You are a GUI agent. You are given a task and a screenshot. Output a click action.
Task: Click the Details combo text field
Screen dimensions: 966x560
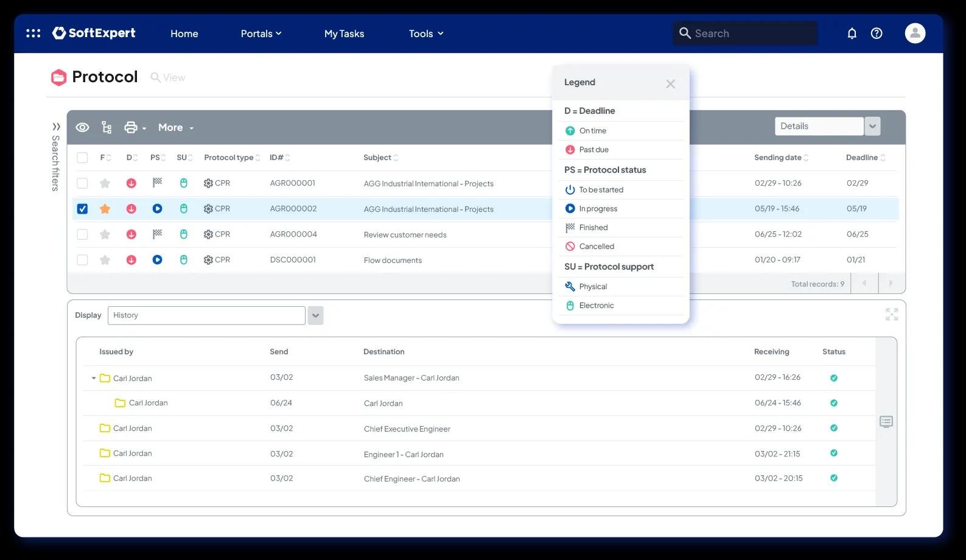[819, 126]
